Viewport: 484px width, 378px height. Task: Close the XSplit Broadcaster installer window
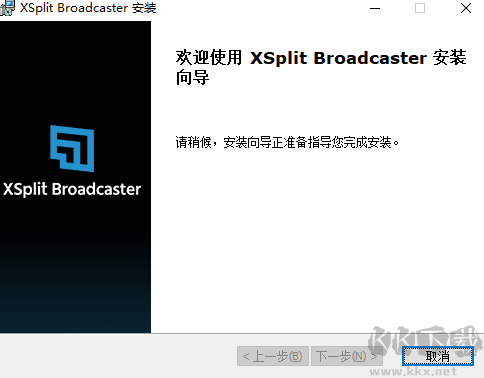pyautogui.click(x=466, y=8)
